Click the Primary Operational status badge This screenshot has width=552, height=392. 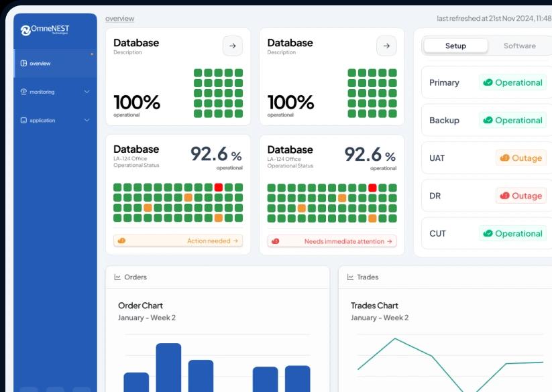coord(512,82)
